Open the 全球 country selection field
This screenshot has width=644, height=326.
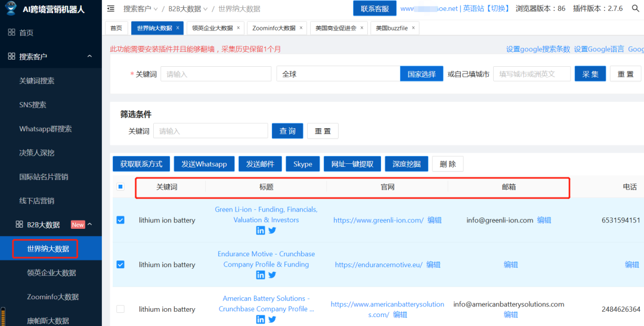(339, 74)
